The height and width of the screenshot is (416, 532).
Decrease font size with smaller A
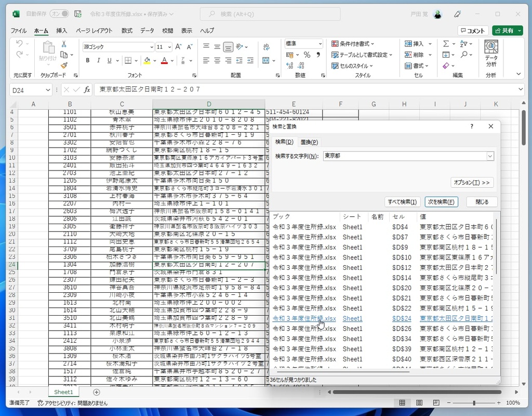(x=190, y=47)
